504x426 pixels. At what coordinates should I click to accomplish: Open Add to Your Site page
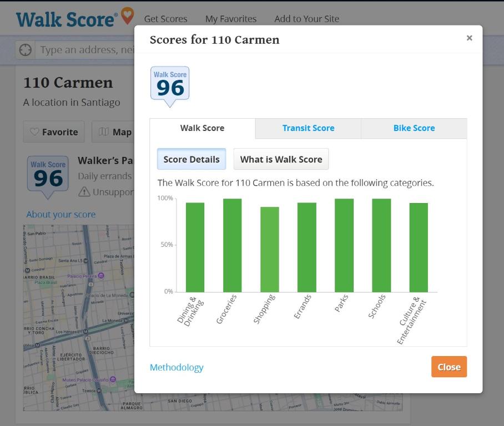point(306,19)
